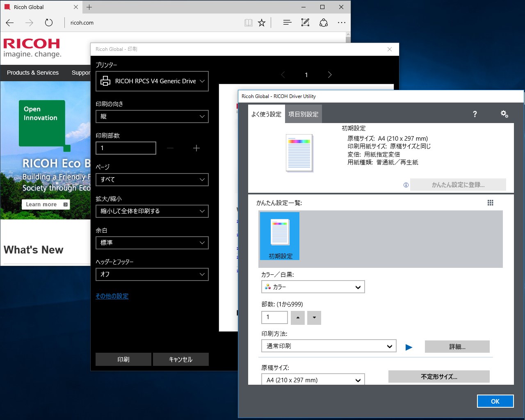This screenshot has width=525, height=420.
Task: Click the 詳細... button
Action: 457,347
